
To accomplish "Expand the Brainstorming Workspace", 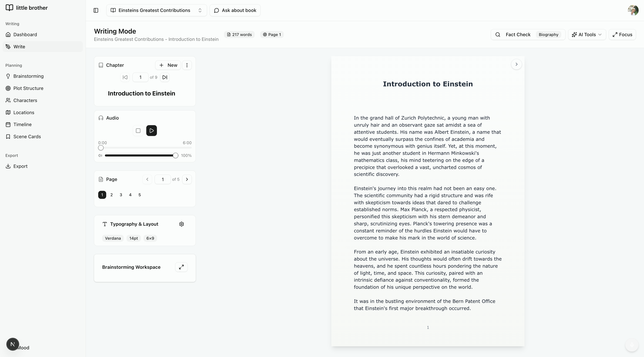I will 181,267.
